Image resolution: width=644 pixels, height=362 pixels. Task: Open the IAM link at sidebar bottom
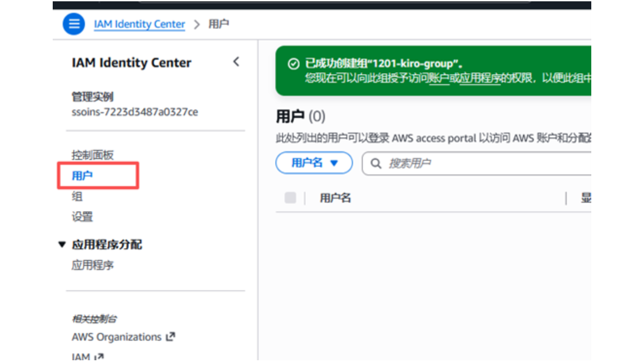(x=81, y=356)
